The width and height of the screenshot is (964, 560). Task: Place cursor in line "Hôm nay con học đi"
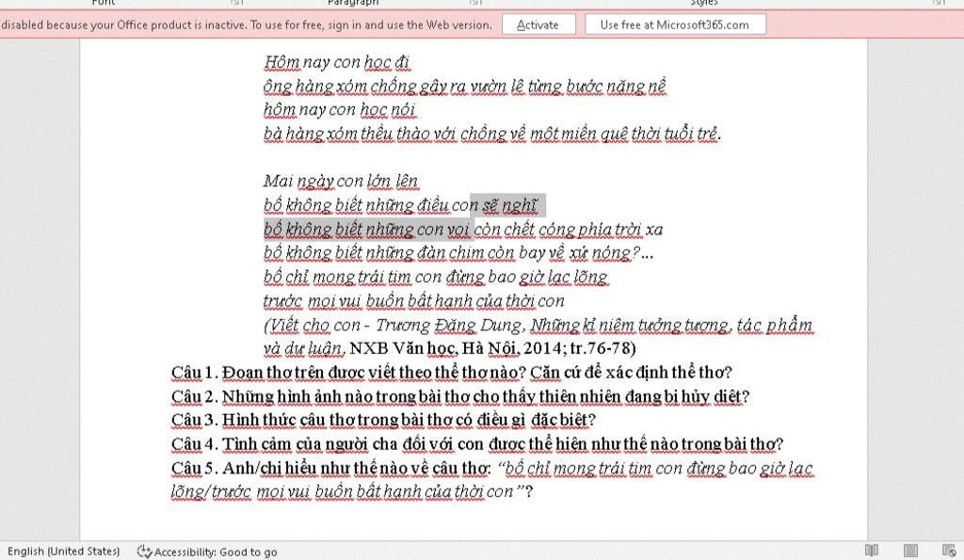(x=336, y=62)
